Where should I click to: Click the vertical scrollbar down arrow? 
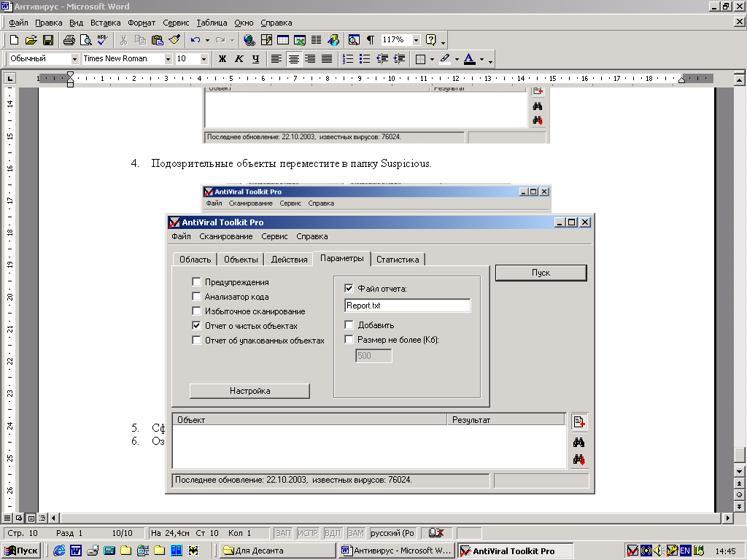tap(740, 472)
